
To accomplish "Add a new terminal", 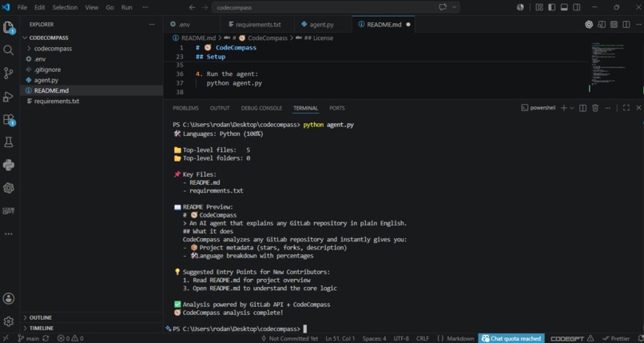I will [563, 108].
